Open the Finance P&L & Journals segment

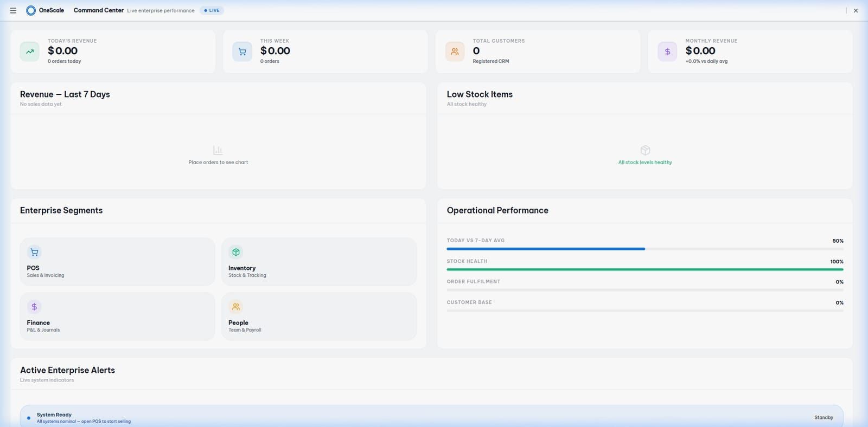tap(117, 316)
